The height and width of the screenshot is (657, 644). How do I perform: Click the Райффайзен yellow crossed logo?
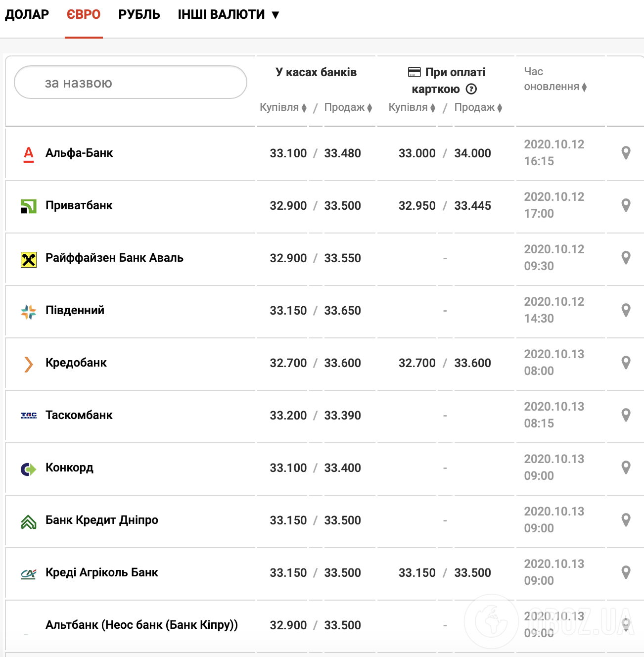(x=29, y=259)
